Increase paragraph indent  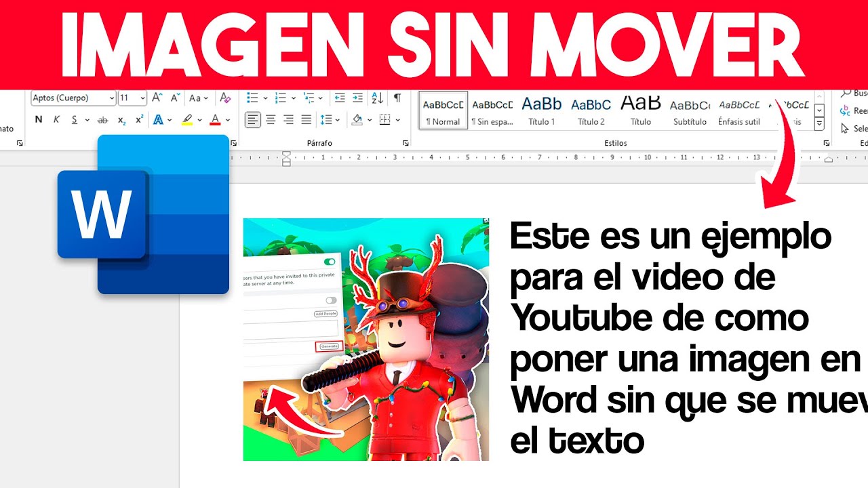pos(357,98)
